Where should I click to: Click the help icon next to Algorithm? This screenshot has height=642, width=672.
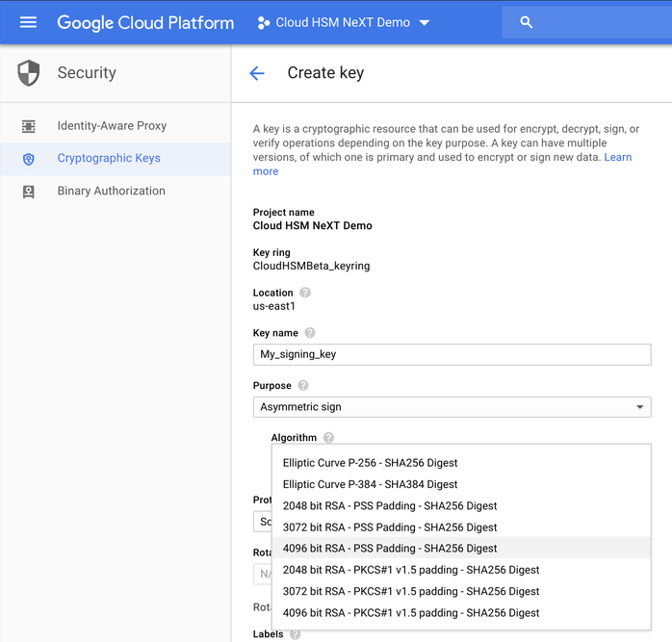[328, 438]
